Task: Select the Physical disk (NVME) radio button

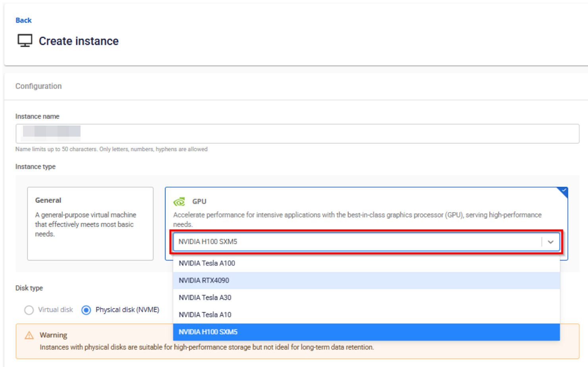Action: tap(86, 310)
